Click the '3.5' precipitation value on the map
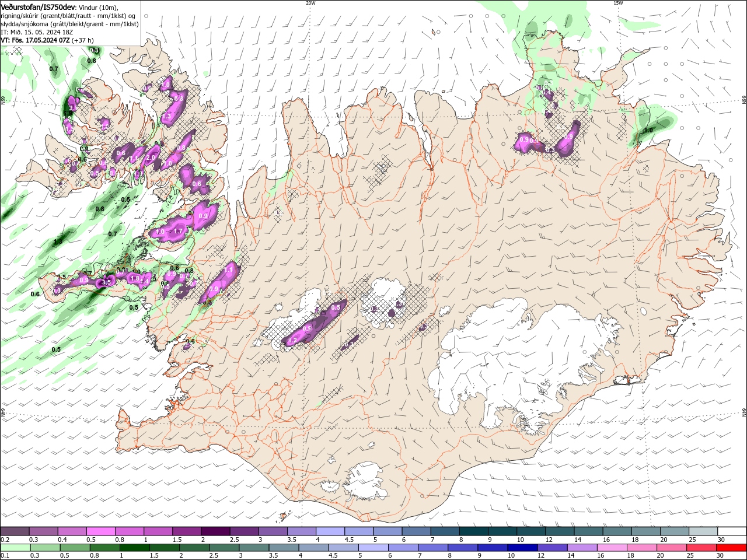This screenshot has width=747, height=560. pos(106,282)
